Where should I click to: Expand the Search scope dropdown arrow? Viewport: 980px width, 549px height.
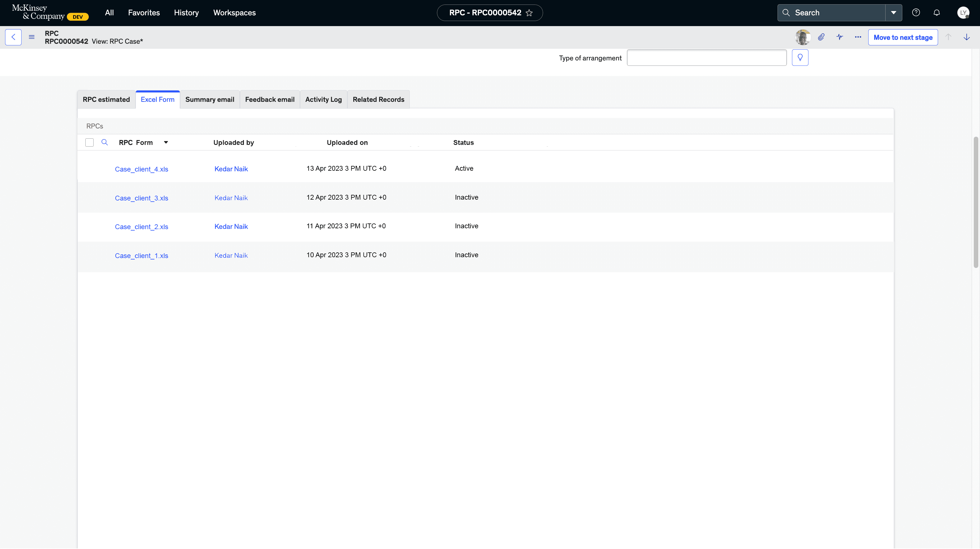pos(894,13)
